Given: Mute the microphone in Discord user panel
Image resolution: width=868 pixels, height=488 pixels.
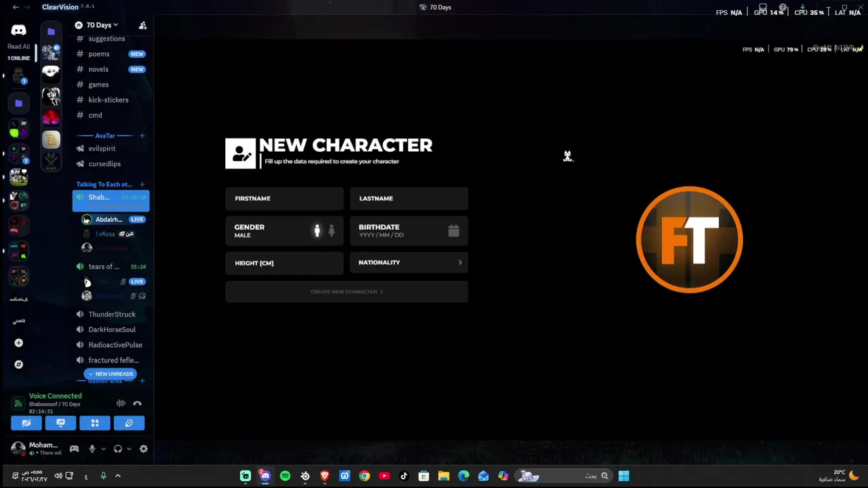Looking at the screenshot, I should [92, 449].
